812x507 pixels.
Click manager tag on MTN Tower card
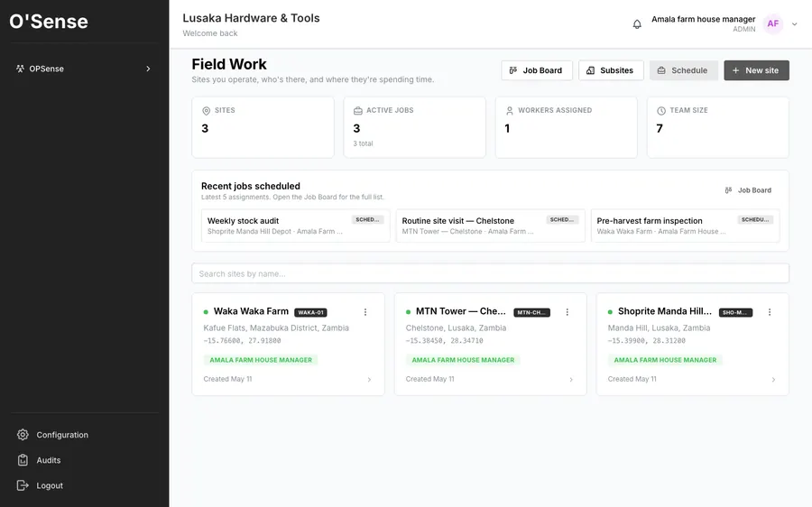463,360
